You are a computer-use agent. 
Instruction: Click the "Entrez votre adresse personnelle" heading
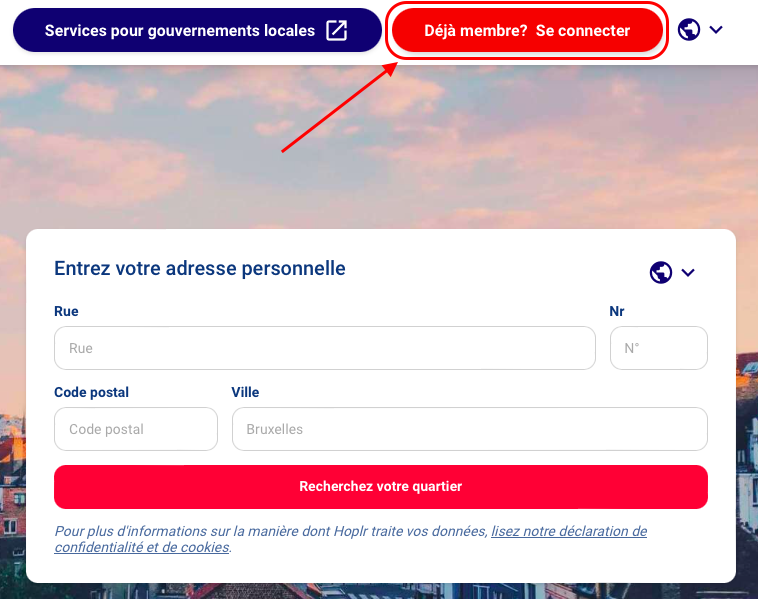click(x=200, y=268)
